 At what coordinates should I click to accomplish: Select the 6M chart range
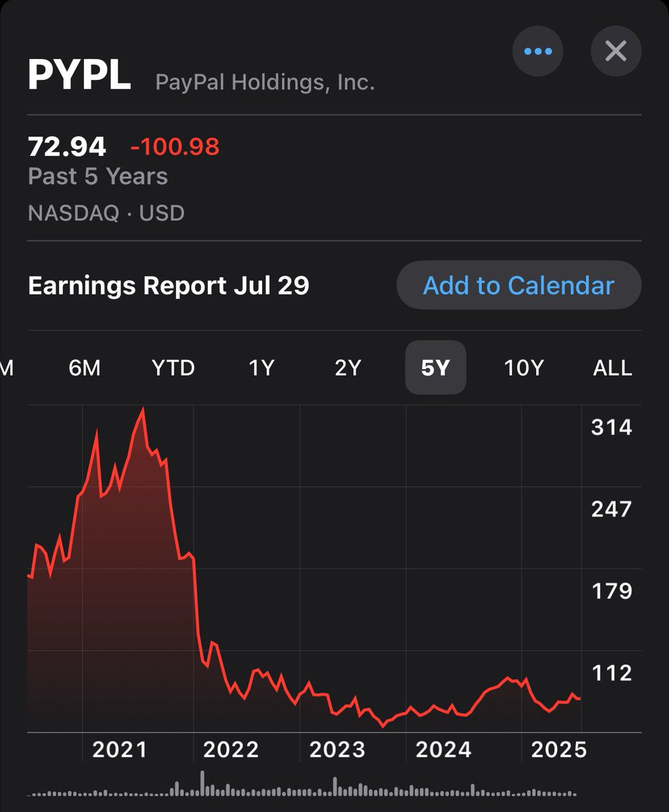(85, 368)
